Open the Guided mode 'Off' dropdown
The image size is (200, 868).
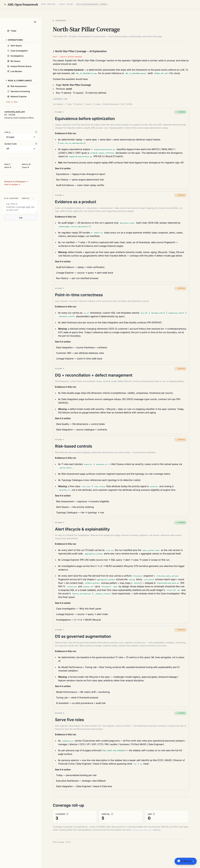coord(21,149)
